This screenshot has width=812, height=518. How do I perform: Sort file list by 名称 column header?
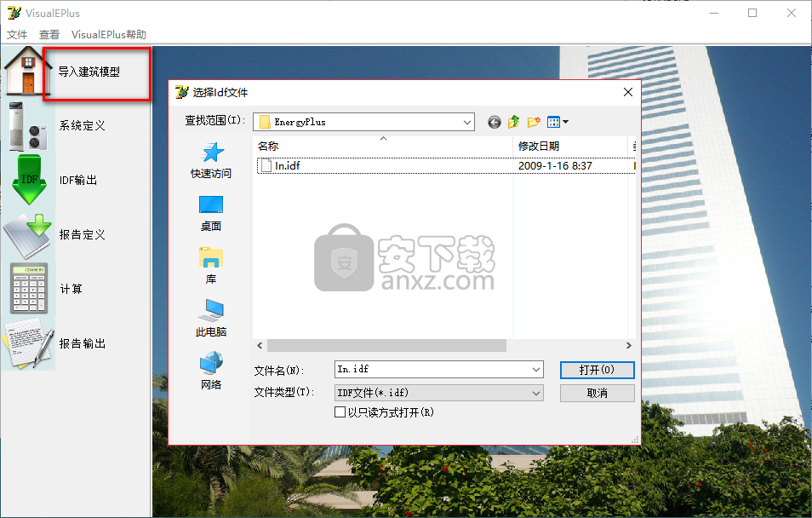pos(383,147)
